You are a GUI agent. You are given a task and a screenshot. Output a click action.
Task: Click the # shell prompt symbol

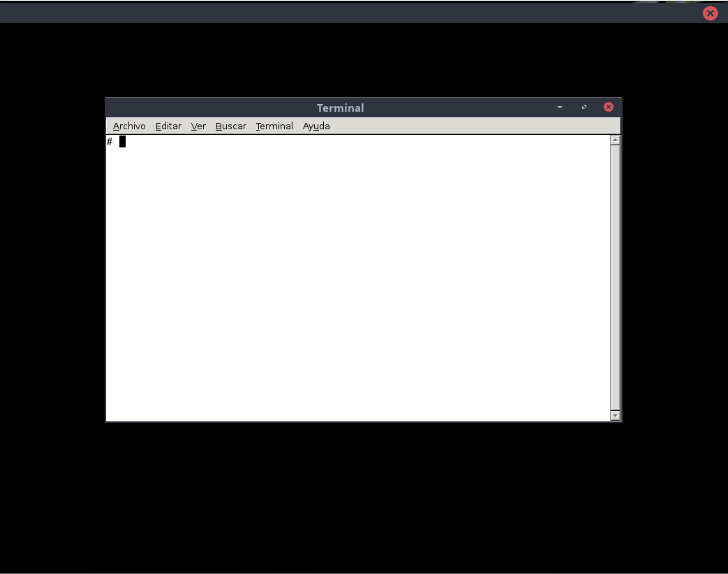[110, 142]
